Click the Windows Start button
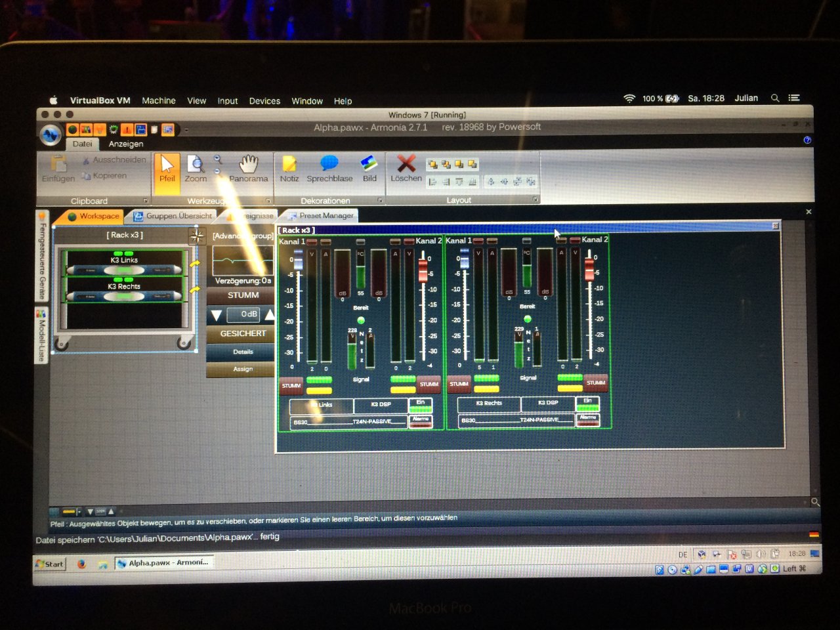This screenshot has height=630, width=840. pyautogui.click(x=50, y=564)
